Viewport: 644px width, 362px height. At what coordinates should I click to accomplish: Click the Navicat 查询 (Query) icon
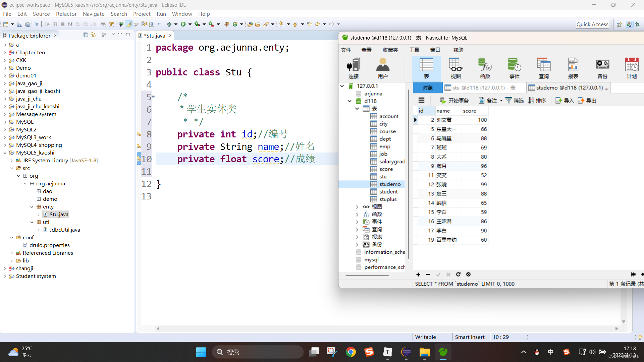[x=544, y=68]
